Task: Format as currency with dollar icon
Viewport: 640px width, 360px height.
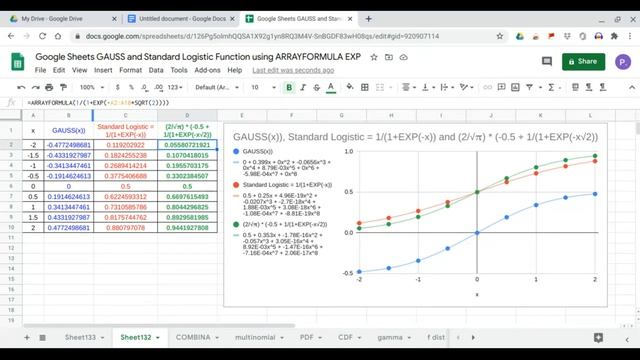Action: pos(118,87)
